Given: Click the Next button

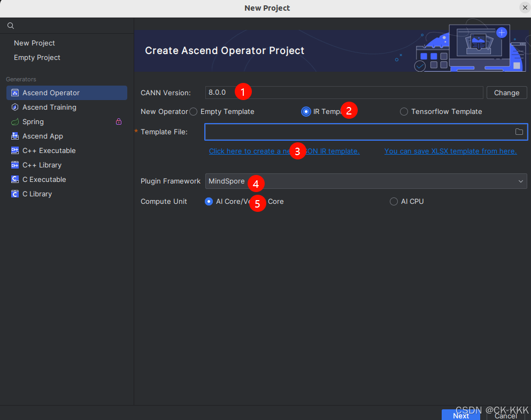Looking at the screenshot, I should (x=460, y=415).
